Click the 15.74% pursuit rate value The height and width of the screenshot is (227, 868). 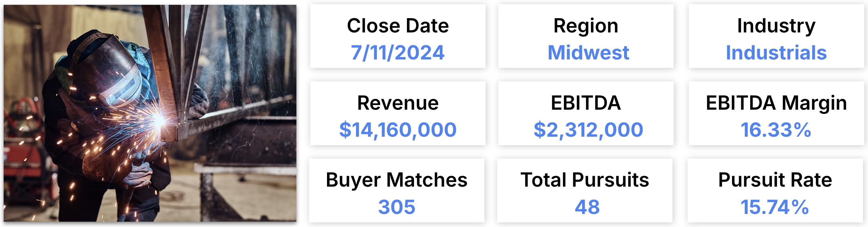click(774, 207)
